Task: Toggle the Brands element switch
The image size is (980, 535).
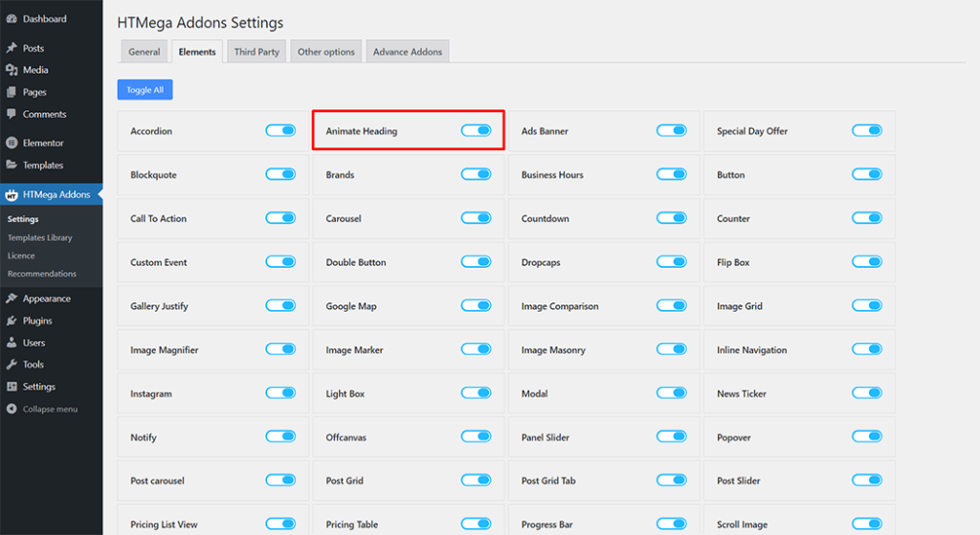Action: pyautogui.click(x=477, y=174)
